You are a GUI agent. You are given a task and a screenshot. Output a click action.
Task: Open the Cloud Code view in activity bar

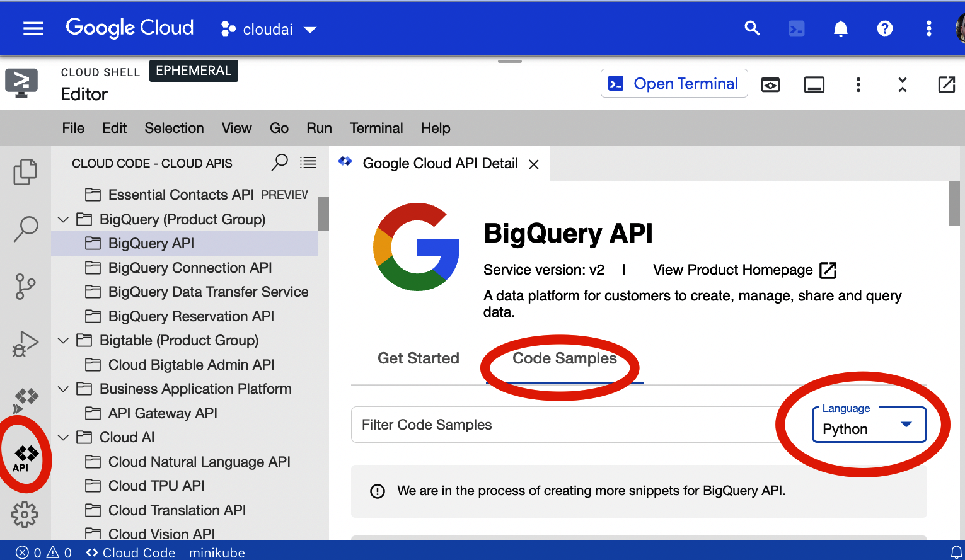25,401
